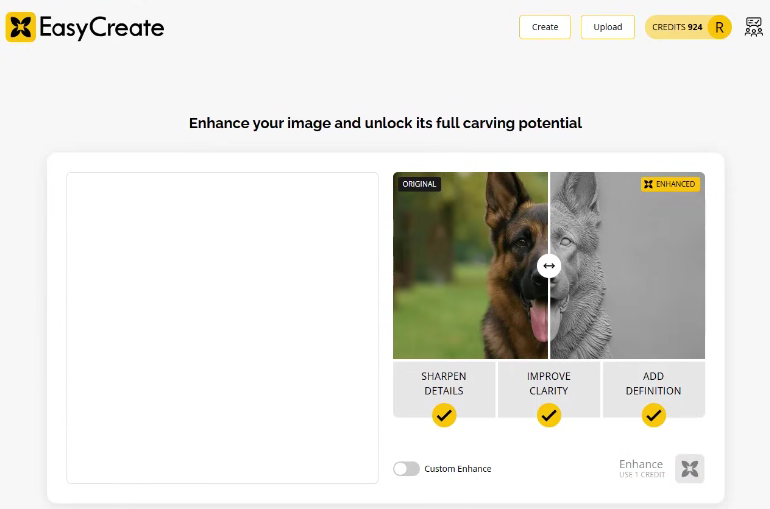Click the EasyCreate butterfly logo icon

(20, 27)
